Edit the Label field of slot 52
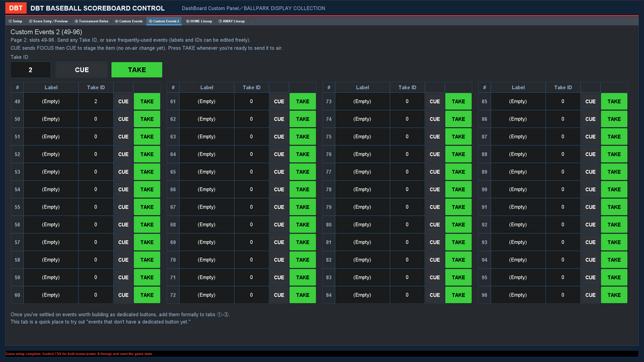Screen dimensions: 644x362 click(51, 155)
